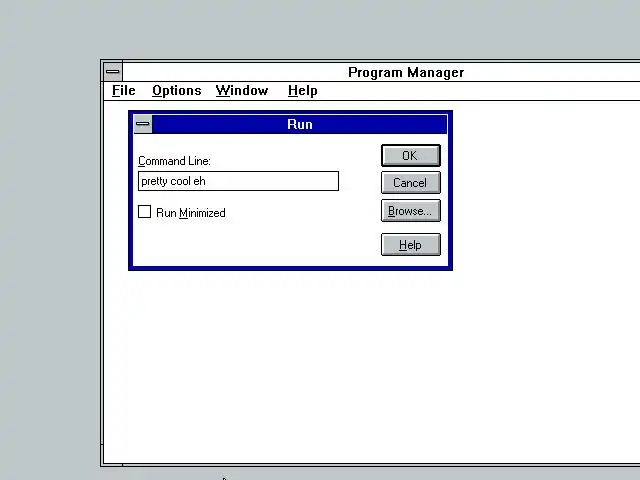Open the Window menu
The width and height of the screenshot is (640, 480).
coord(242,90)
